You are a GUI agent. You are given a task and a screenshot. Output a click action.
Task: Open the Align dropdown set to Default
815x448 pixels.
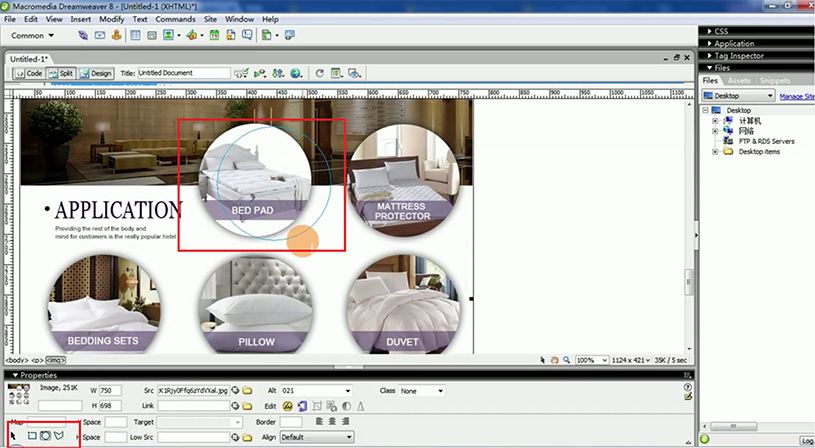315,437
